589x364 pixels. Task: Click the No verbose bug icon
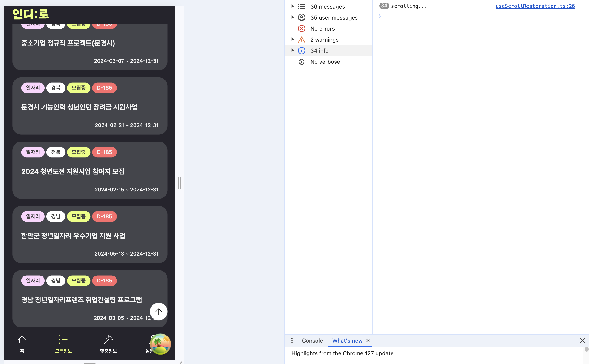(301, 62)
